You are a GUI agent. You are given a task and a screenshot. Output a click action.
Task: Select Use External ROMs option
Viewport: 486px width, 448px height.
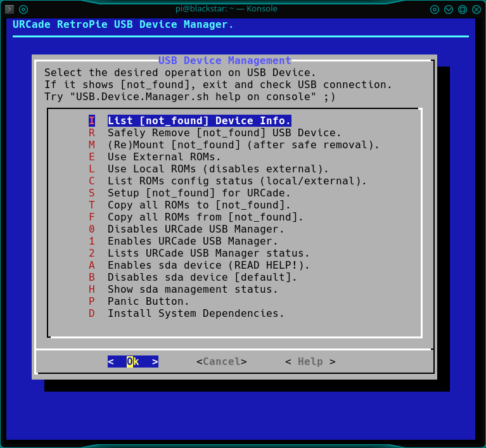point(164,157)
